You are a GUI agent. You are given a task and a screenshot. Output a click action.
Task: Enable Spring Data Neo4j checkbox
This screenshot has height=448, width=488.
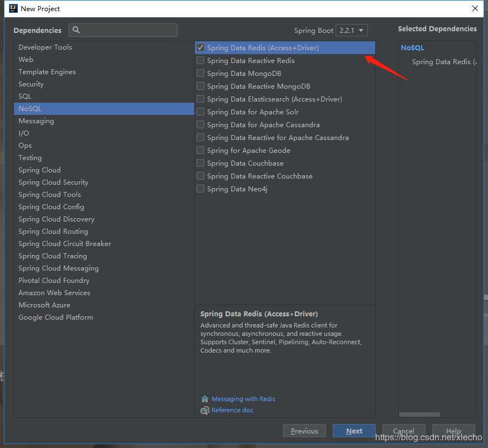coord(200,189)
